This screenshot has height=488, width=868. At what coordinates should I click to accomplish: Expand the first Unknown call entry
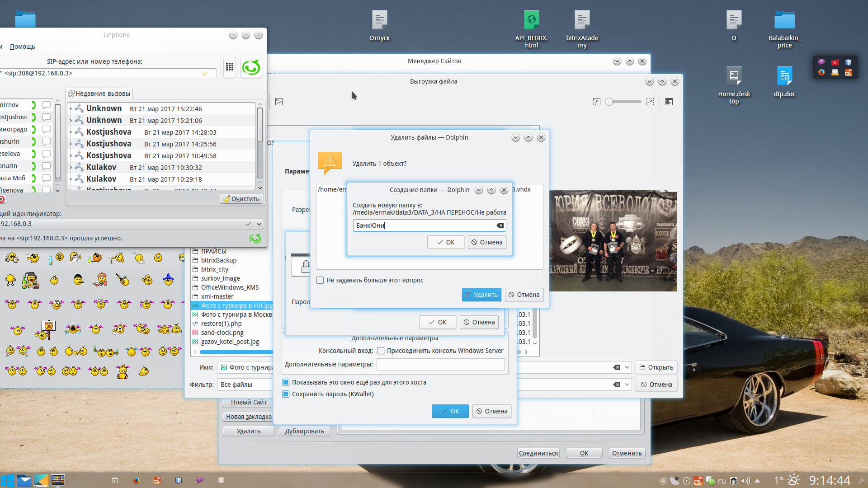(71, 109)
